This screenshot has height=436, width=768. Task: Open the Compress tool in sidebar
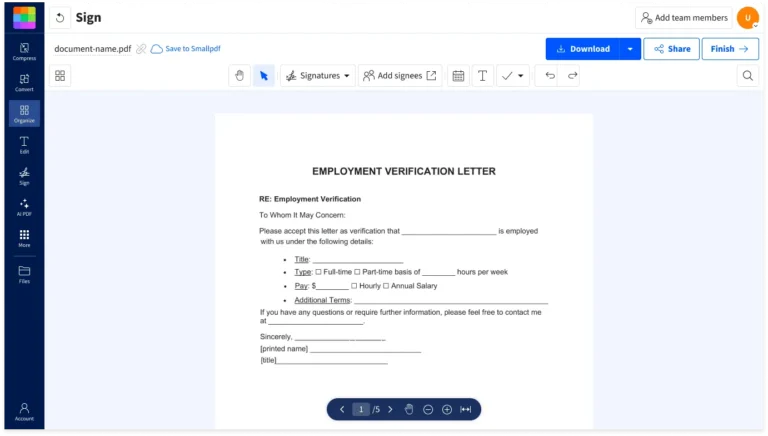click(24, 51)
